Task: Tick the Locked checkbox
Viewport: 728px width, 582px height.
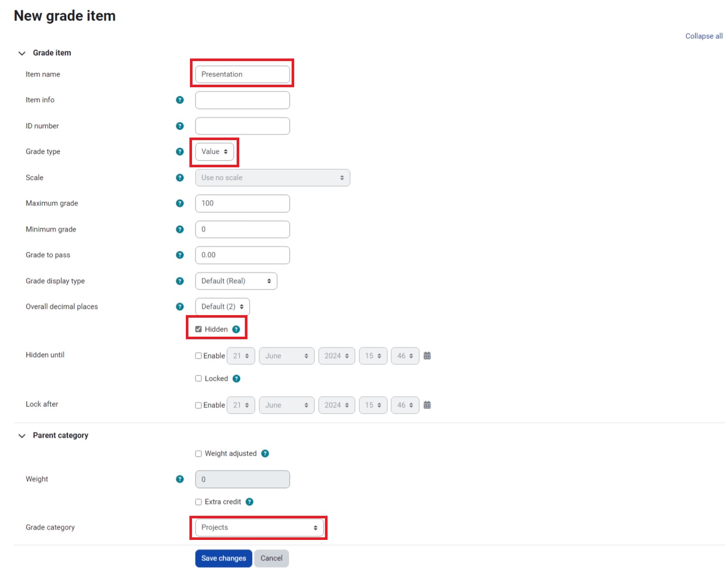Action: point(199,379)
